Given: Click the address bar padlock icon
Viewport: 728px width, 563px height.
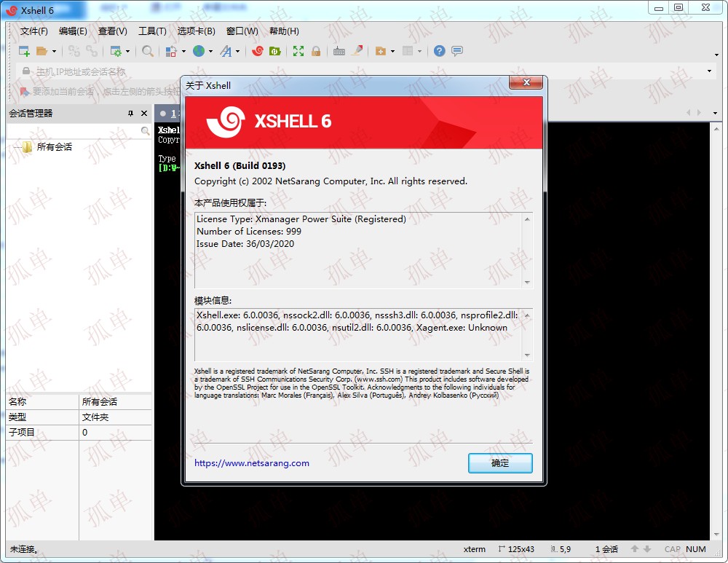Looking at the screenshot, I should click(26, 71).
